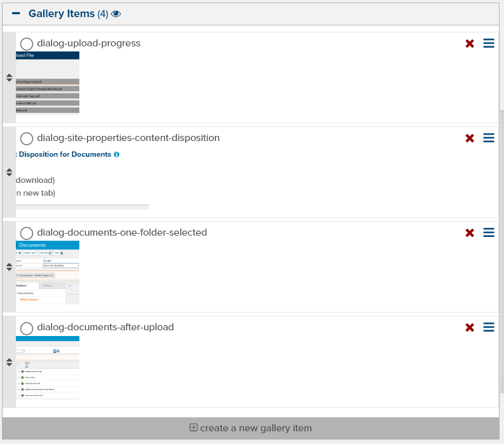Open the Disposition for Documents thumbnail image
The height and width of the screenshot is (444, 504).
tap(83, 180)
